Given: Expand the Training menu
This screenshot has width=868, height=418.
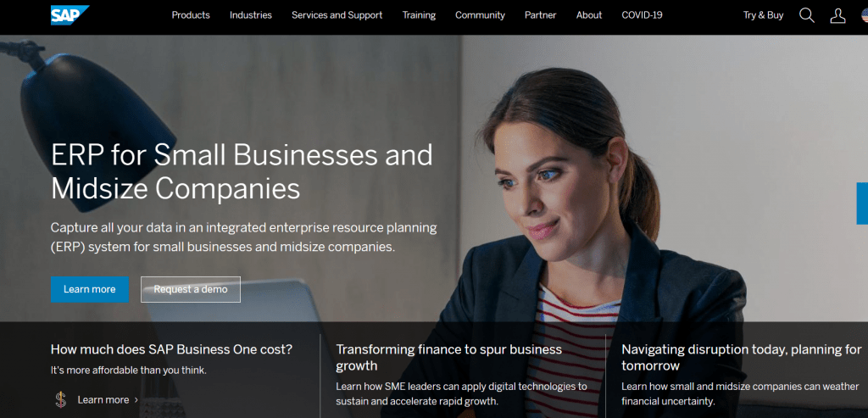Looking at the screenshot, I should coord(419,15).
